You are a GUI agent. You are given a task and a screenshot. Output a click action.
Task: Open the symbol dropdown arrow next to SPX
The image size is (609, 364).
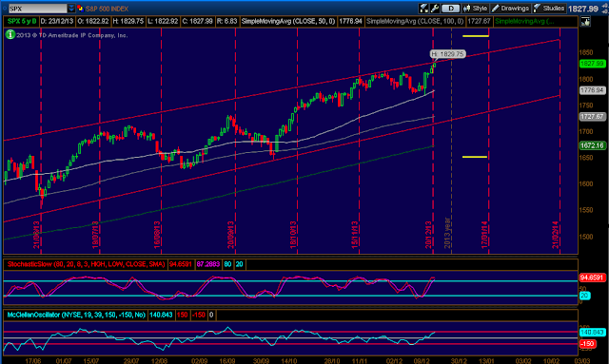[71, 9]
